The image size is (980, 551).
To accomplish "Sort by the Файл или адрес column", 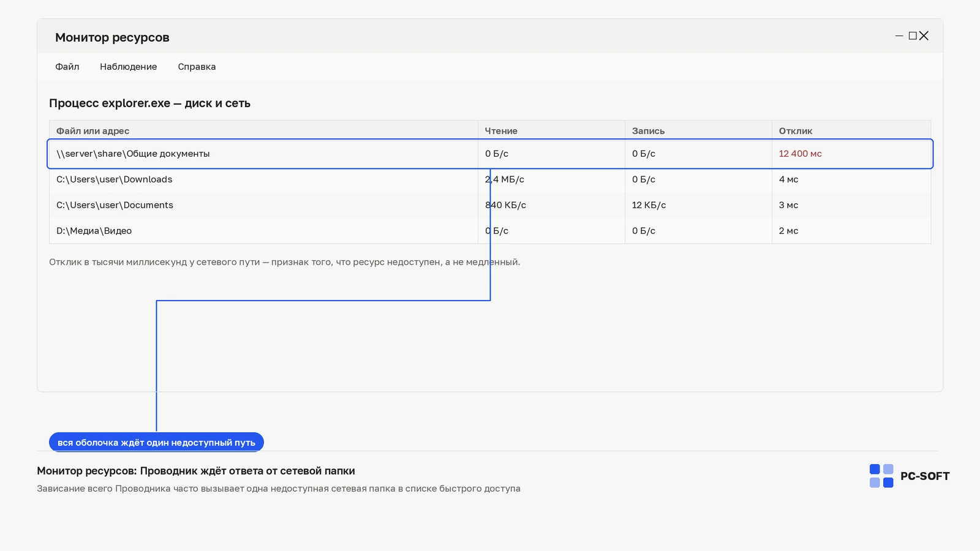I will 263,130.
